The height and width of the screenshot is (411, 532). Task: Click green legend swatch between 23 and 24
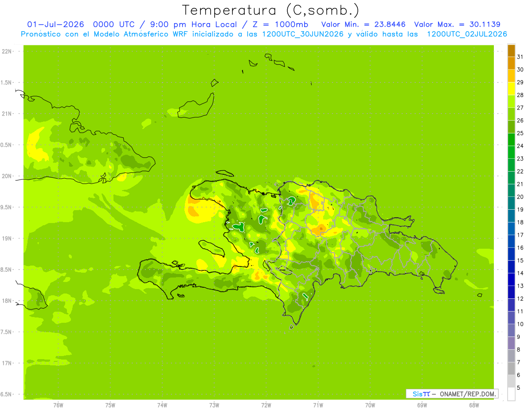click(x=511, y=152)
